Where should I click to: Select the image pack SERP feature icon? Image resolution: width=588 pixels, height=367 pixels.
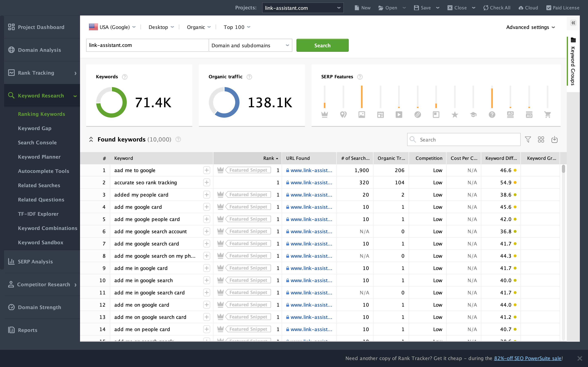362,115
